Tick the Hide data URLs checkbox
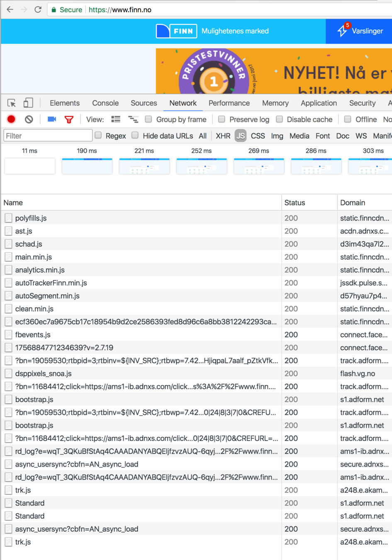 pyautogui.click(x=135, y=135)
